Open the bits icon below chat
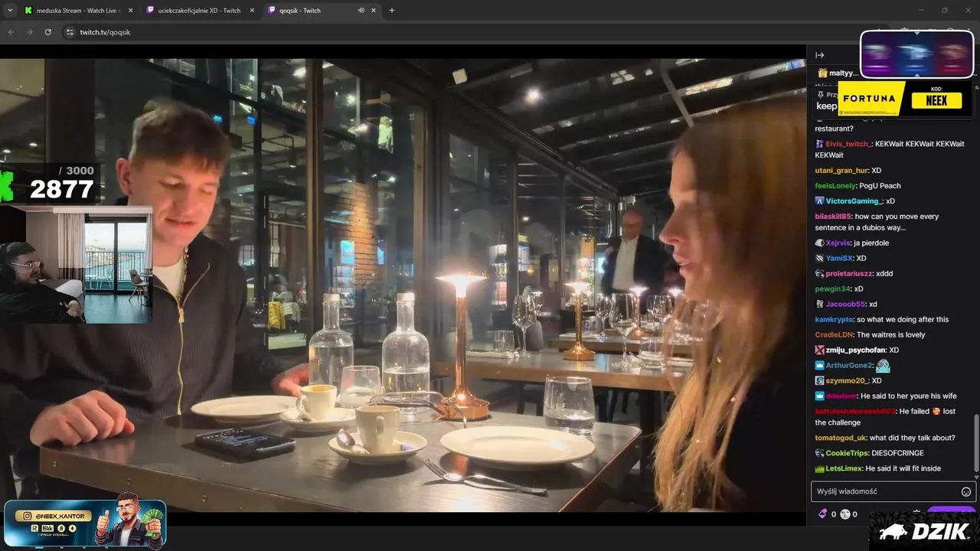The height and width of the screenshot is (551, 980). pyautogui.click(x=823, y=514)
